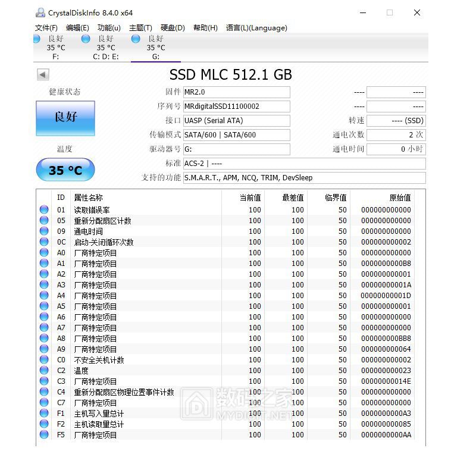The image size is (476, 476).
Task: Click raw value 000000000BB8
Action: (x=386, y=338)
